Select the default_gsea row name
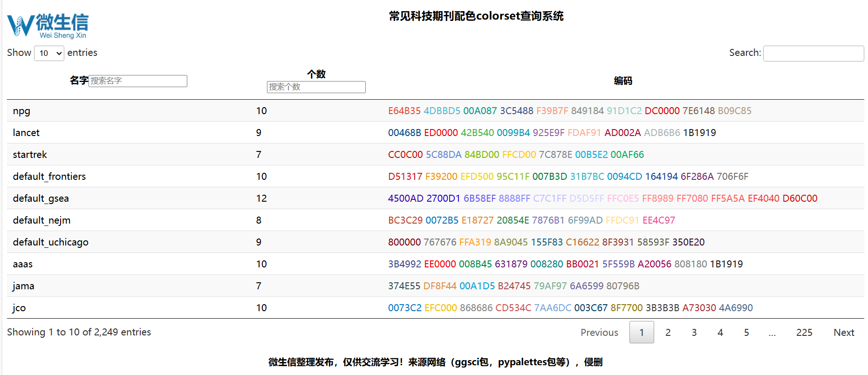This screenshot has width=868, height=375. pos(41,198)
